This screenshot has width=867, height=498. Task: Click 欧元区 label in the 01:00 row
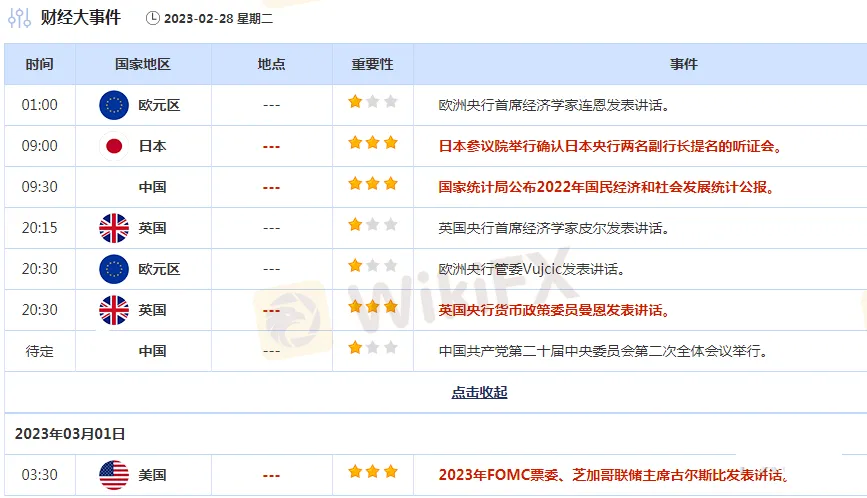(x=159, y=105)
